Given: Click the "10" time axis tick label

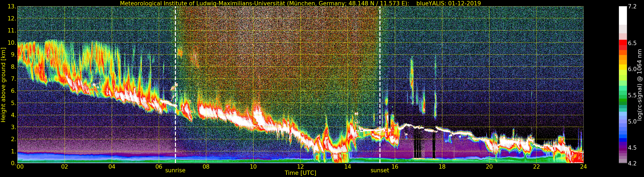Looking at the screenshot, I should click(253, 166).
